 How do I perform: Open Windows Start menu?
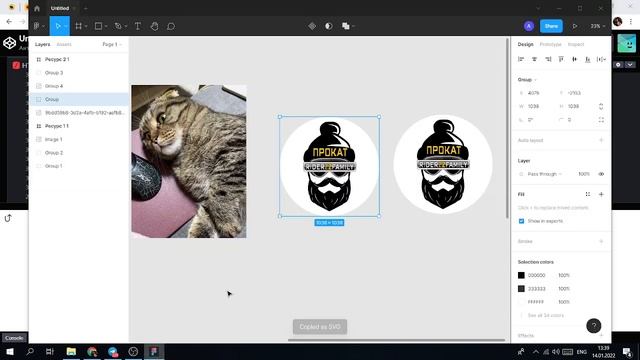[10, 351]
